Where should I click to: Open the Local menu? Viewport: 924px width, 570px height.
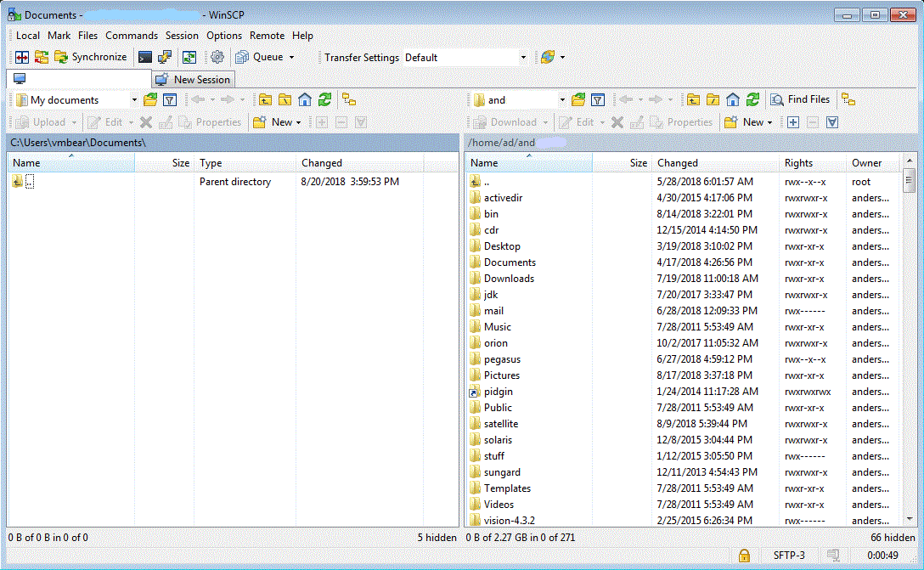pos(28,36)
